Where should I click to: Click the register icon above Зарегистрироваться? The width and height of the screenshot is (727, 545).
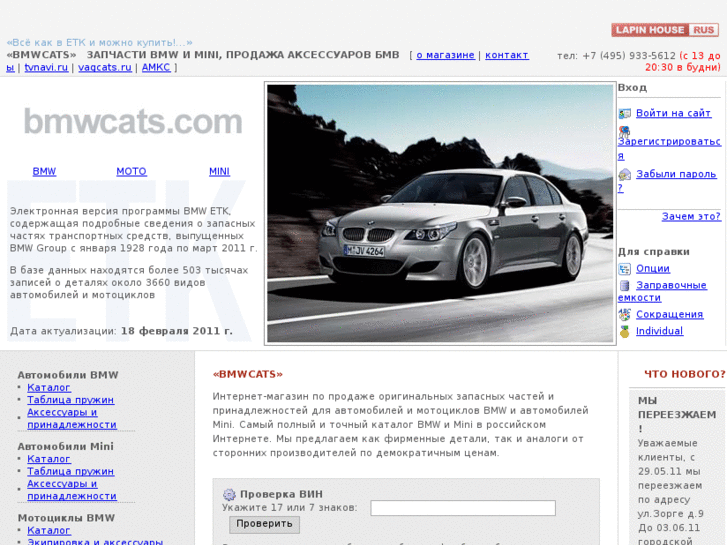point(624,131)
